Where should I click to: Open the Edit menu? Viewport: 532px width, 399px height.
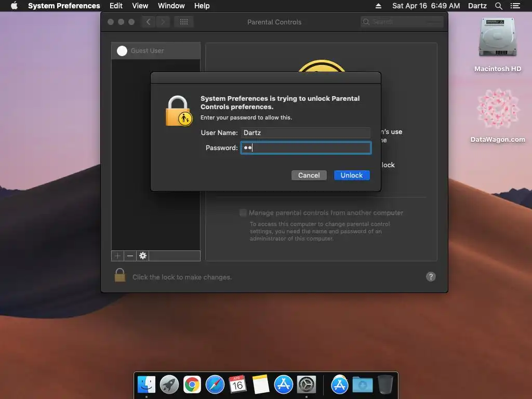pos(116,6)
